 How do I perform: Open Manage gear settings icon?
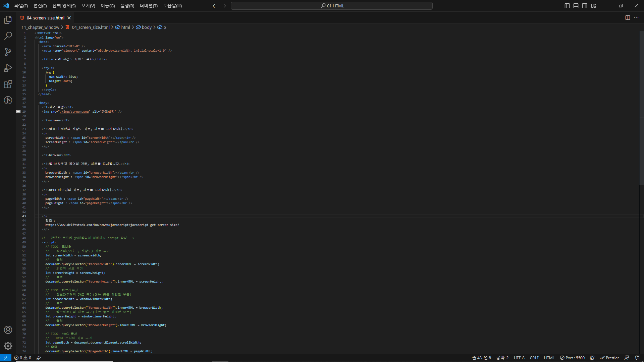click(x=8, y=346)
